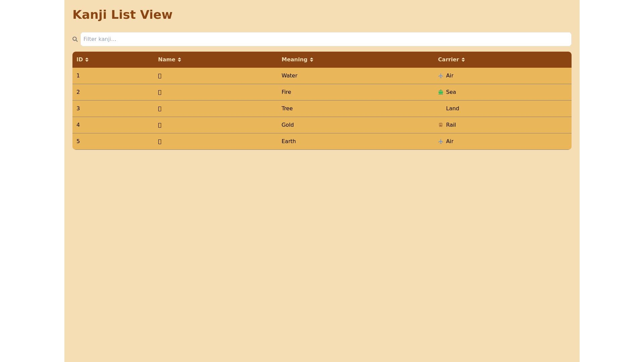Click the airplane icon in Earth row
The width and height of the screenshot is (644, 362).
[x=441, y=141]
